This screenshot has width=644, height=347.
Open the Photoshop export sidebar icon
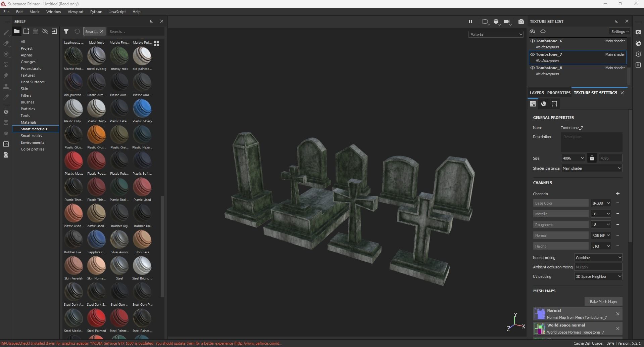6,144
